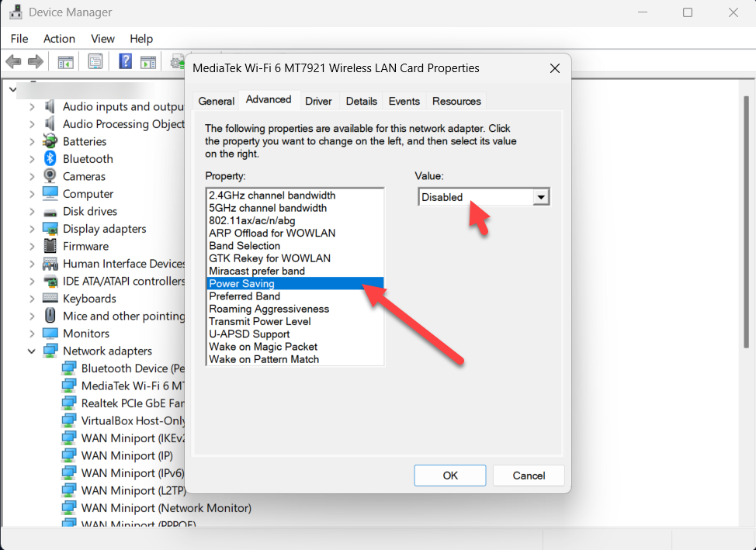756x550 pixels.
Task: Click the Batteries category icon
Action: pyautogui.click(x=50, y=141)
